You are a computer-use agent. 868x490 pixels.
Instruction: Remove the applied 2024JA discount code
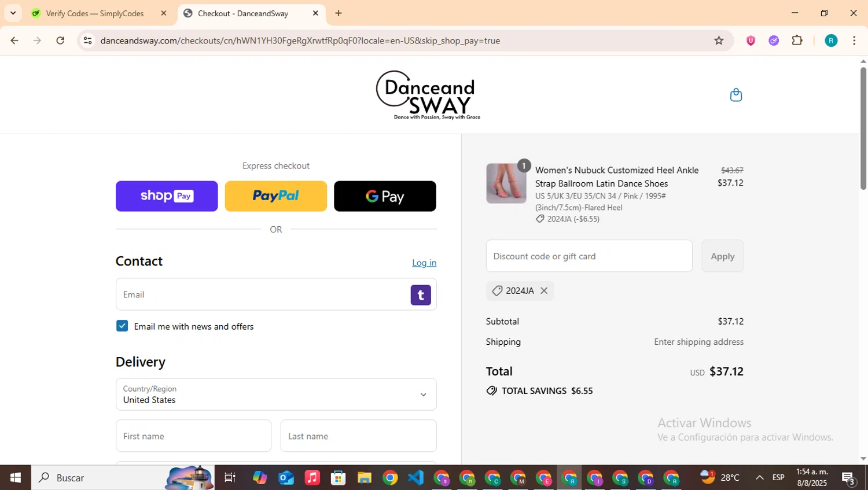pos(544,291)
